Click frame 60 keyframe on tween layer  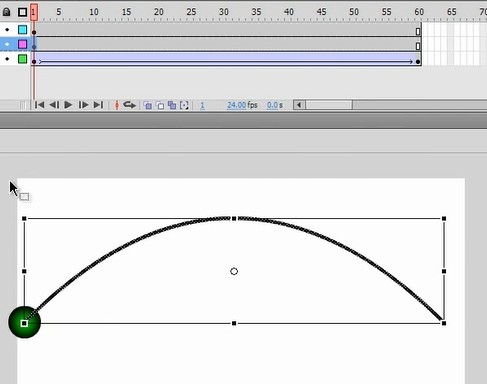pyautogui.click(x=418, y=62)
